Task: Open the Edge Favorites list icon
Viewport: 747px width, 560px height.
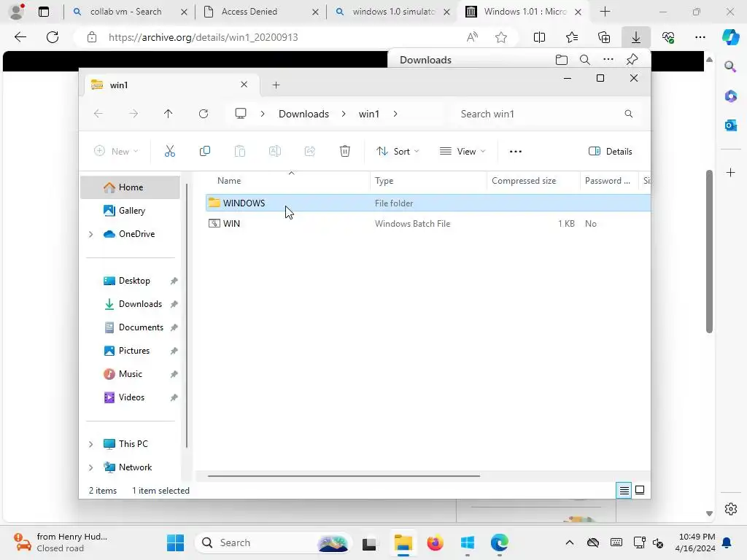Action: coord(572,37)
